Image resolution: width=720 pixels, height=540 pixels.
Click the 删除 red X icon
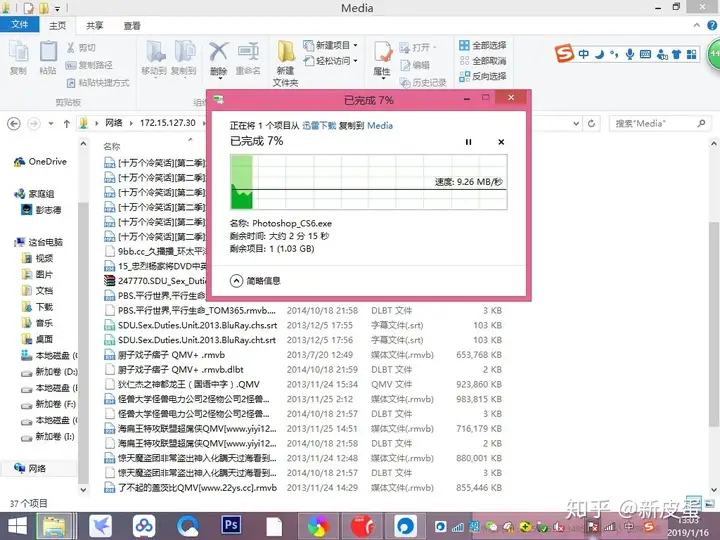[219, 59]
